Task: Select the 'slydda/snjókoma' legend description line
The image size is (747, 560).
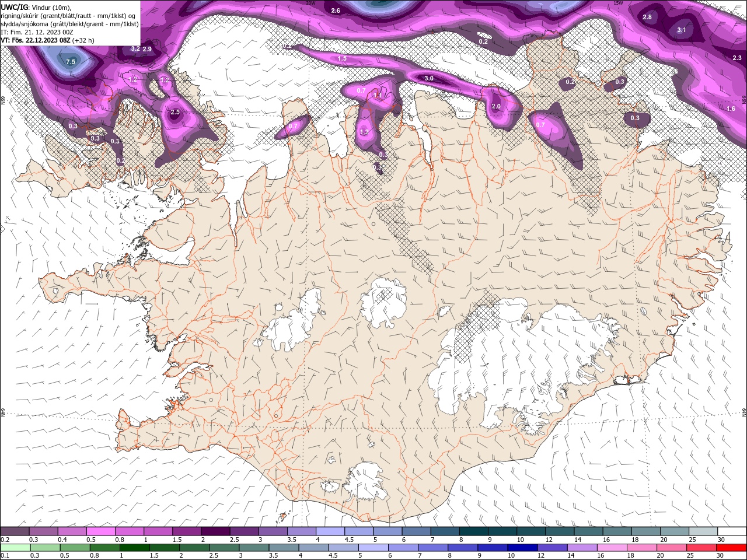Action: click(x=70, y=24)
